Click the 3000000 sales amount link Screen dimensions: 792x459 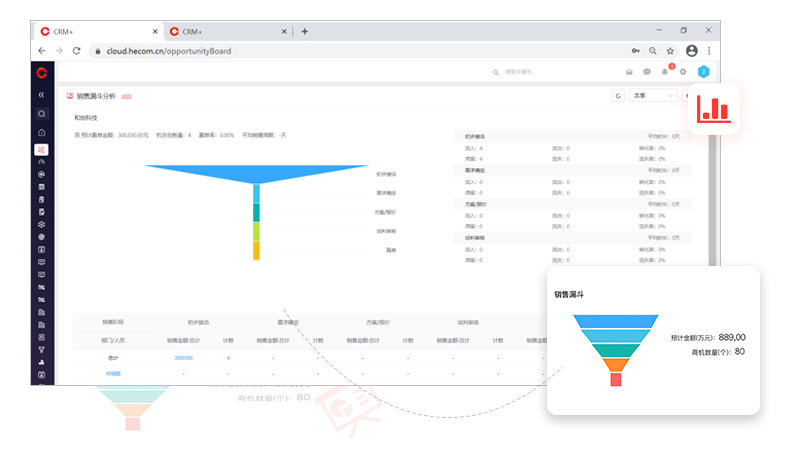(x=183, y=357)
